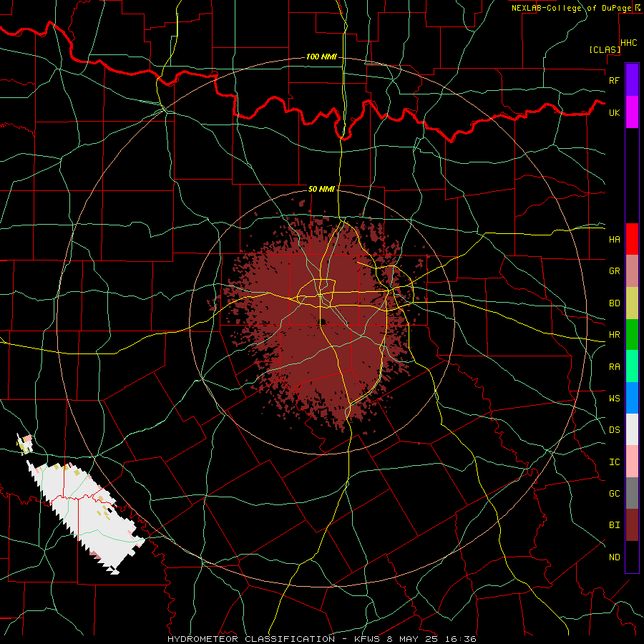Click the 'HA' legend label
The image size is (644, 644).
(x=614, y=239)
